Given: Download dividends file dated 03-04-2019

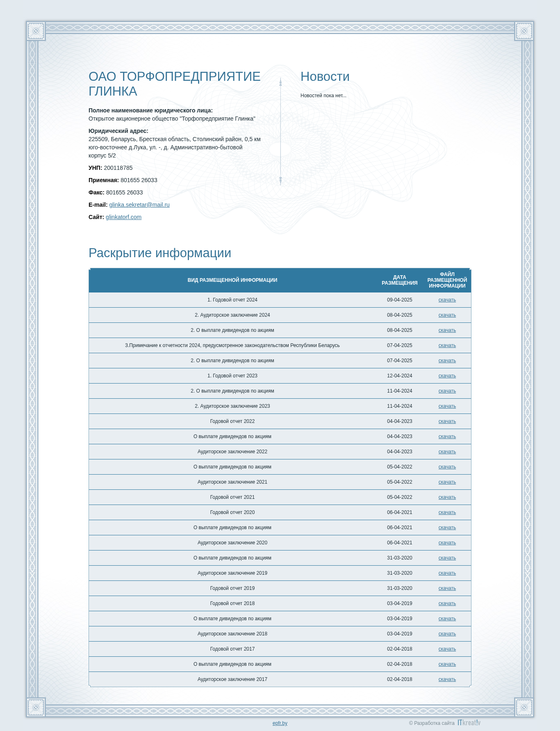Looking at the screenshot, I should [447, 619].
